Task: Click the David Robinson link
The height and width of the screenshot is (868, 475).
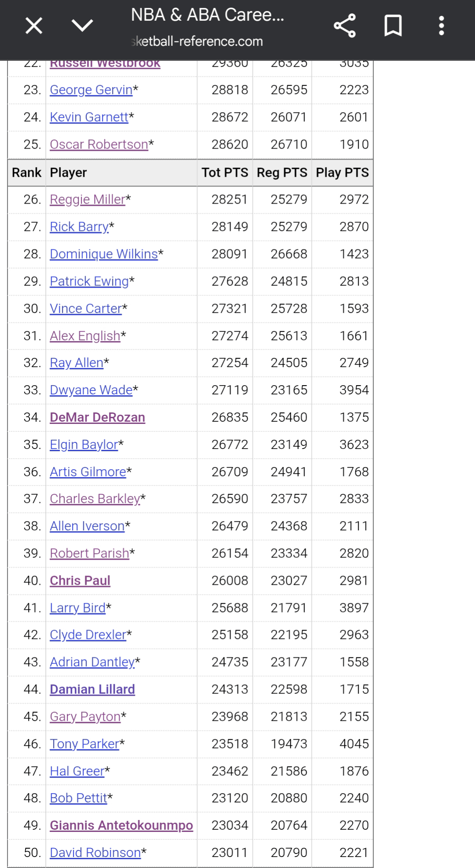Action: [95, 853]
